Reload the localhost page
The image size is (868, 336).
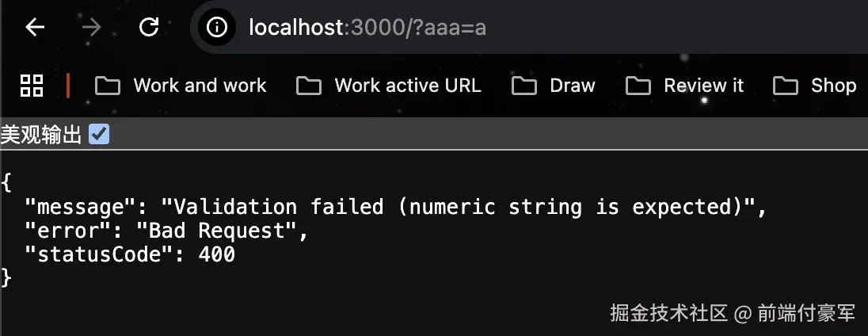pyautogui.click(x=149, y=28)
